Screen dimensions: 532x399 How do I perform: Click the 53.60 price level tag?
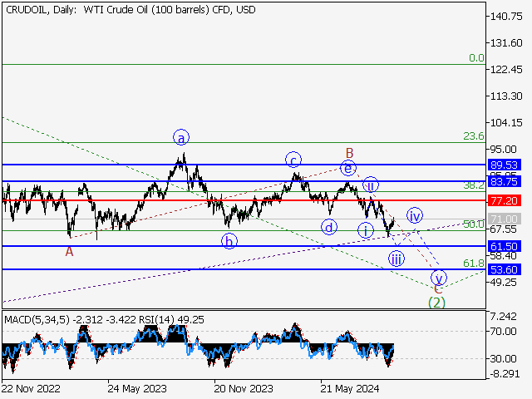(504, 269)
